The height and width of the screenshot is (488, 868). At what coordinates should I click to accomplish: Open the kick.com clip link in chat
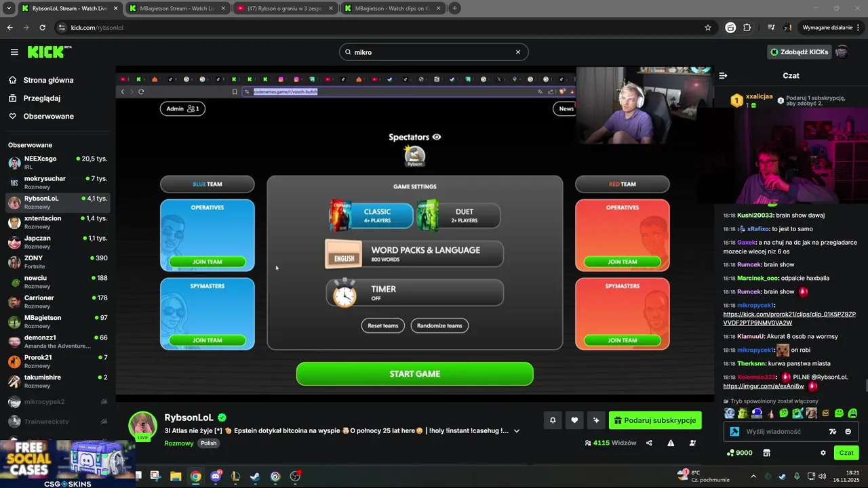[789, 319]
